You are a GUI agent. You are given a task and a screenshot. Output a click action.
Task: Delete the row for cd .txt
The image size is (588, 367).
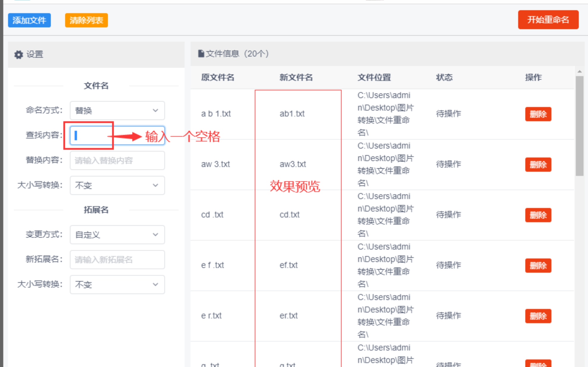(x=538, y=215)
